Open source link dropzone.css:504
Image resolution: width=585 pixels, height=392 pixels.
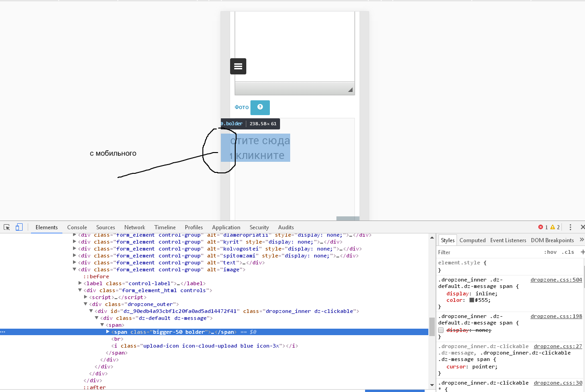pyautogui.click(x=556, y=280)
